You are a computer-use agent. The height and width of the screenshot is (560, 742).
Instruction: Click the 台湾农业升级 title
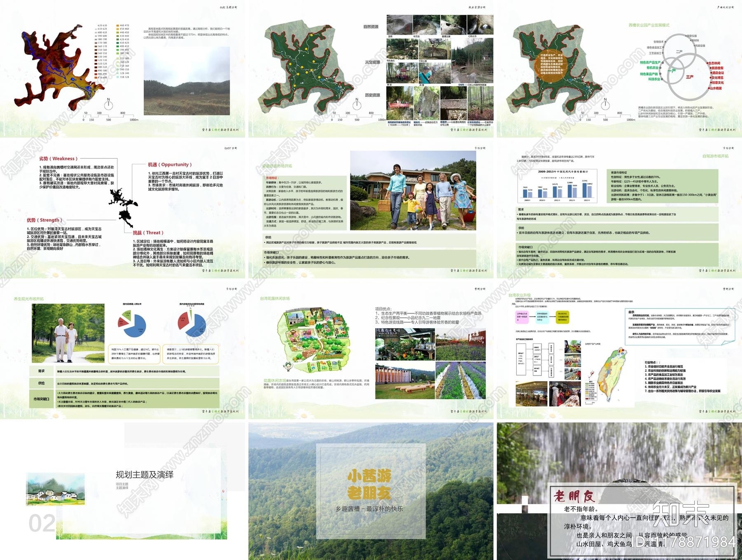pyautogui.click(x=519, y=295)
